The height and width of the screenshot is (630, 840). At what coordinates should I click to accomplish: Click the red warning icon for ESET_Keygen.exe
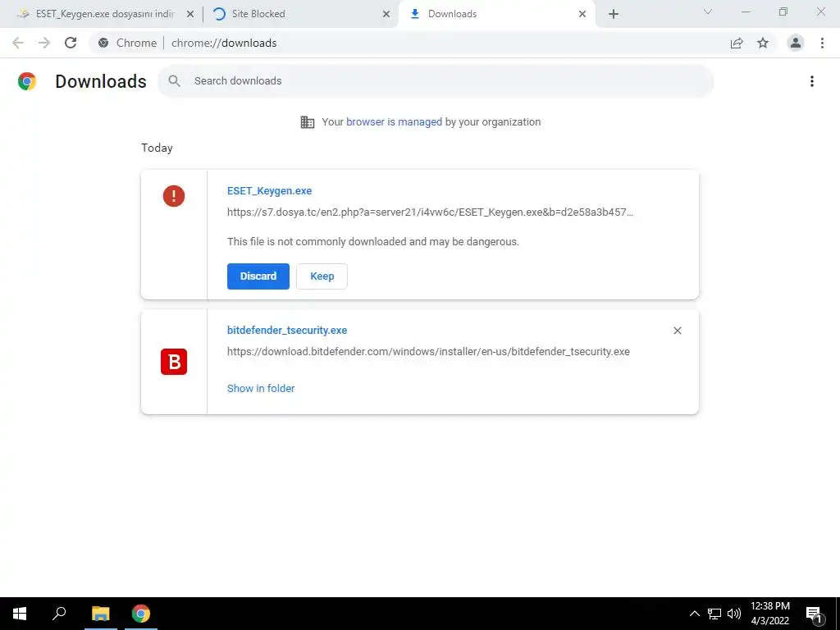pos(174,196)
